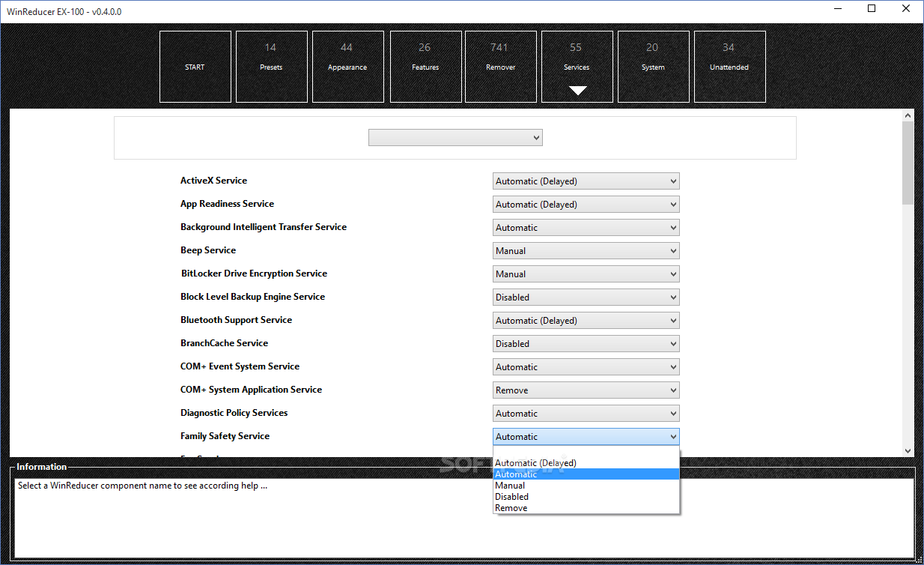Switch to the Features tab
The height and width of the screenshot is (565, 924).
425,67
